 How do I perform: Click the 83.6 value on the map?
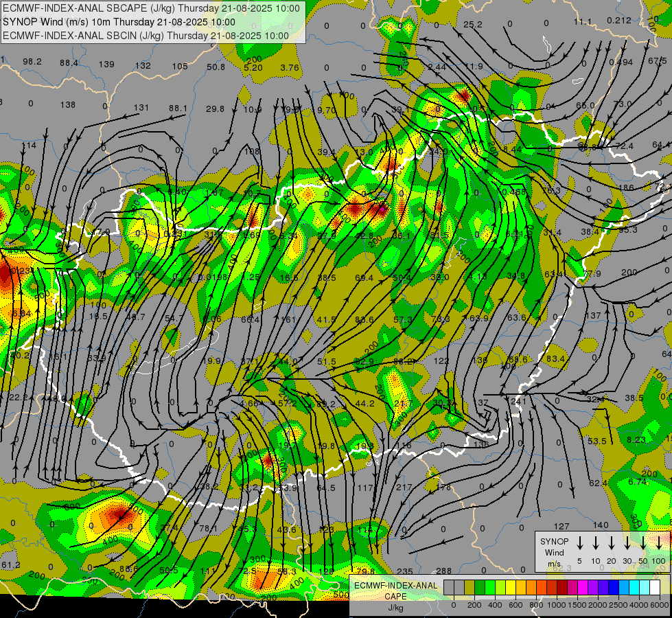364,319
